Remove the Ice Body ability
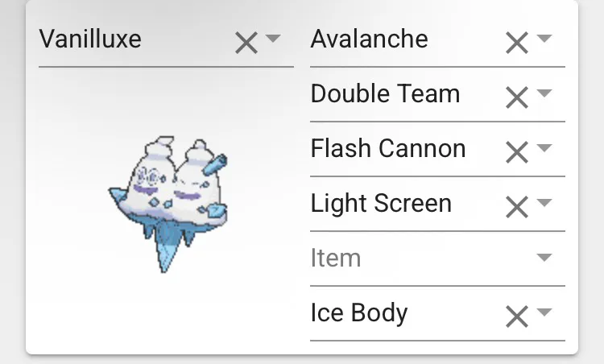604x364 pixels. (x=516, y=316)
